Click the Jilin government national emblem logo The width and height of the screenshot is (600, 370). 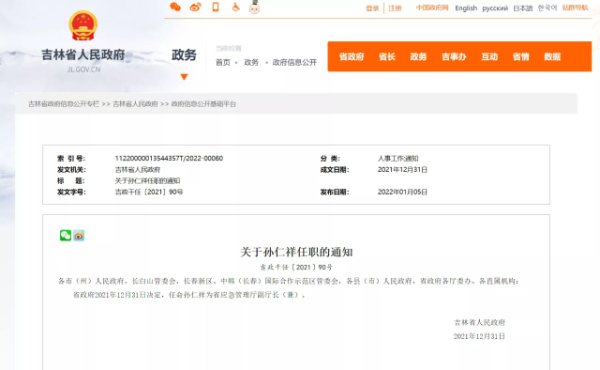83,26
